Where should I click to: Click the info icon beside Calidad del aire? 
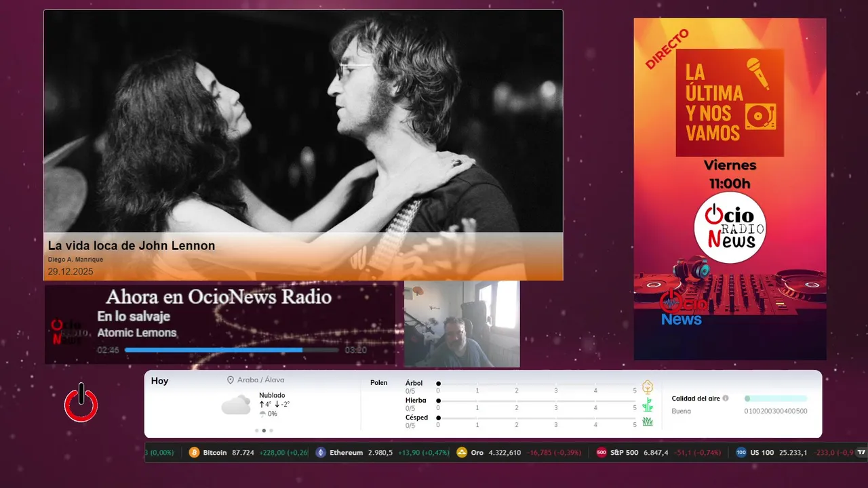[x=726, y=399]
